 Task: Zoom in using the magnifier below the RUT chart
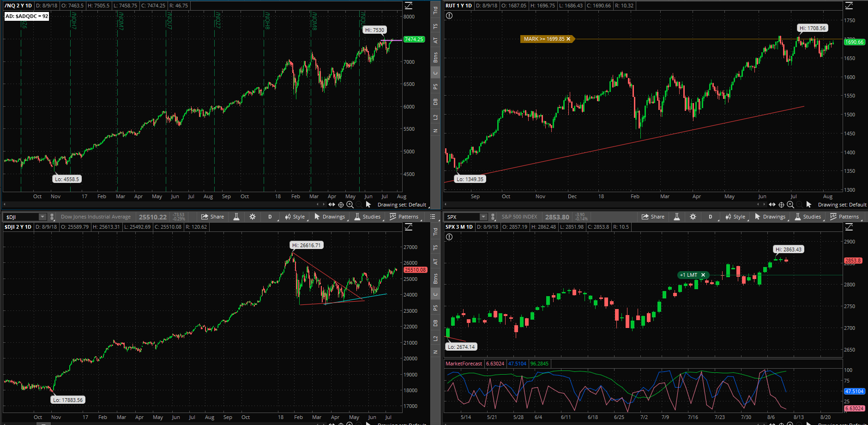[x=790, y=205]
